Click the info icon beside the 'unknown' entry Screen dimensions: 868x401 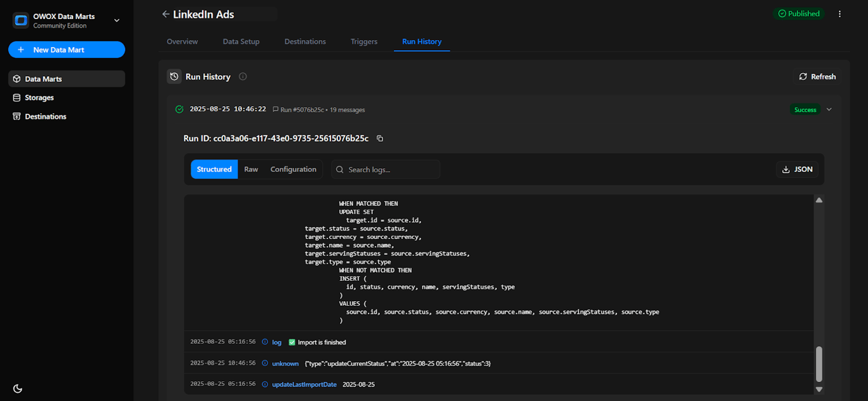point(265,363)
